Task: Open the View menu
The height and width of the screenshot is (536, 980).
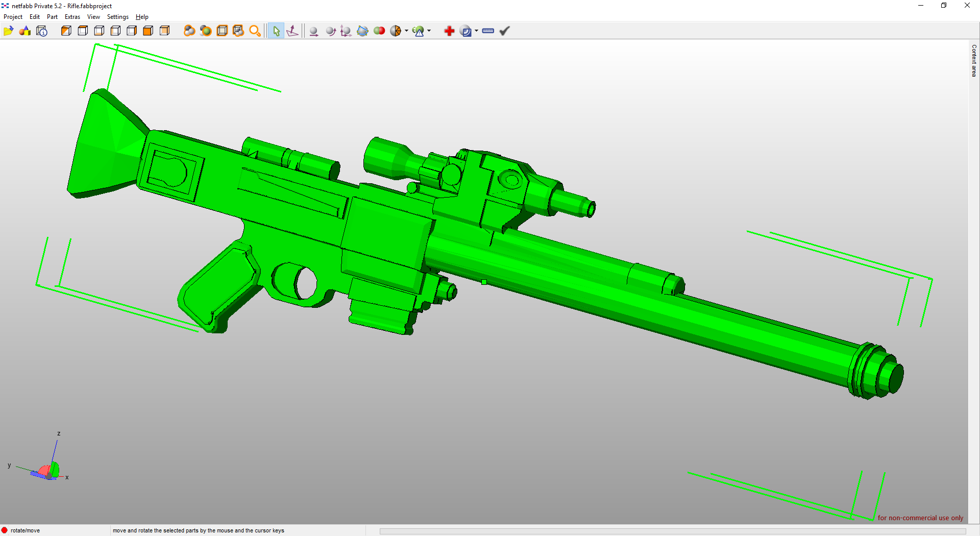Action: (x=93, y=17)
